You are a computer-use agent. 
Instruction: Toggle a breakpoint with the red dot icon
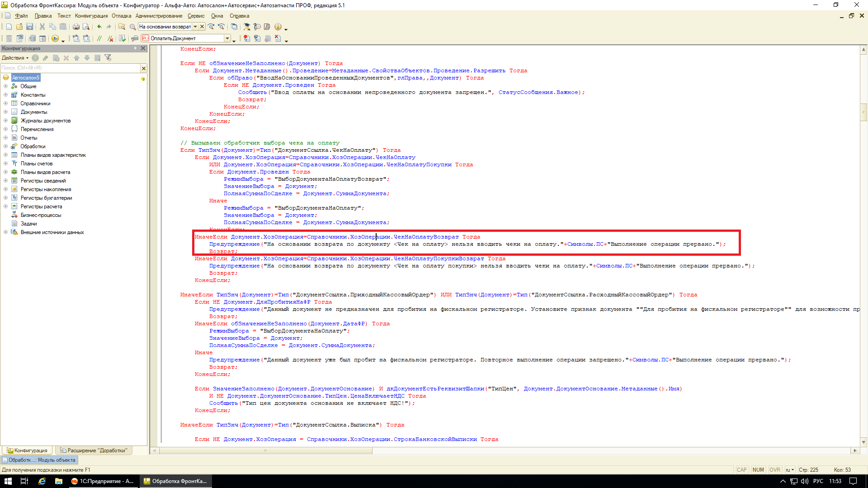[246, 39]
